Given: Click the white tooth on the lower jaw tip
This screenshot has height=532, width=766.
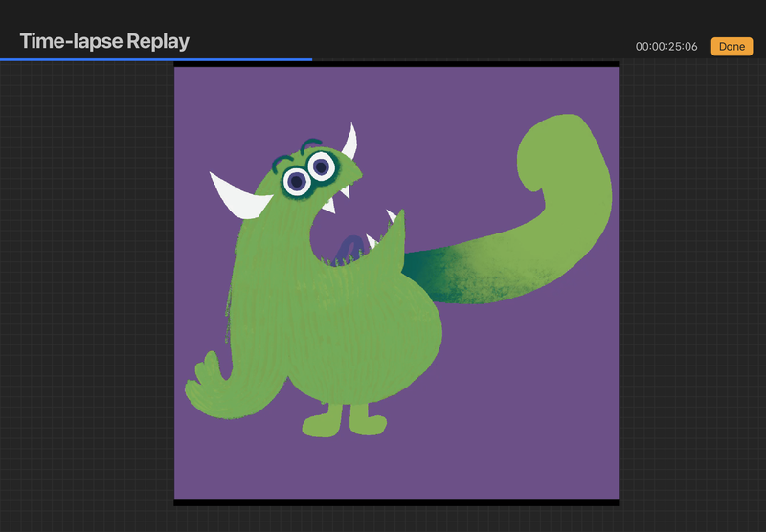Looking at the screenshot, I should [391, 216].
